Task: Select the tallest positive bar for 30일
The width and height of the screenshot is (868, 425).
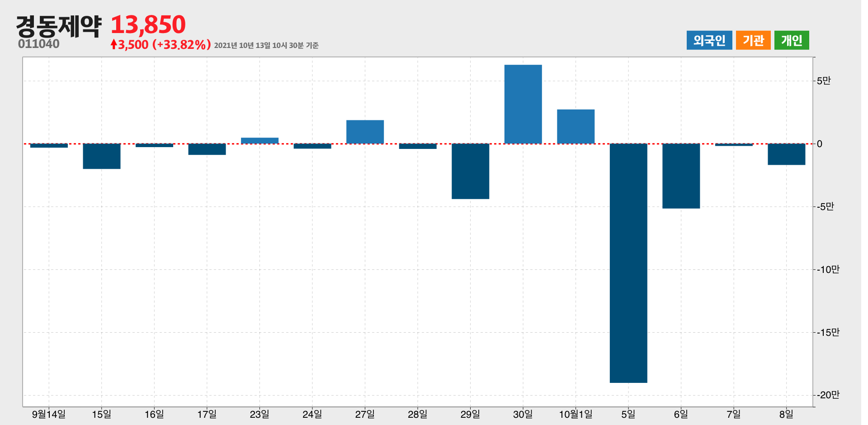Action: pos(523,104)
